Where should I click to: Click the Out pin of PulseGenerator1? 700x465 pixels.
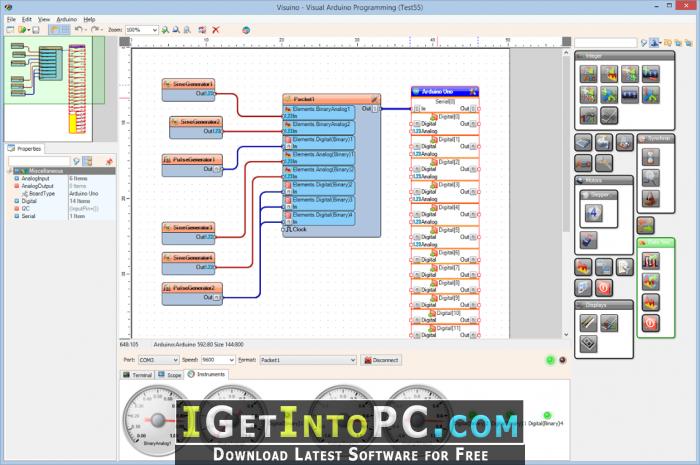coord(217,169)
